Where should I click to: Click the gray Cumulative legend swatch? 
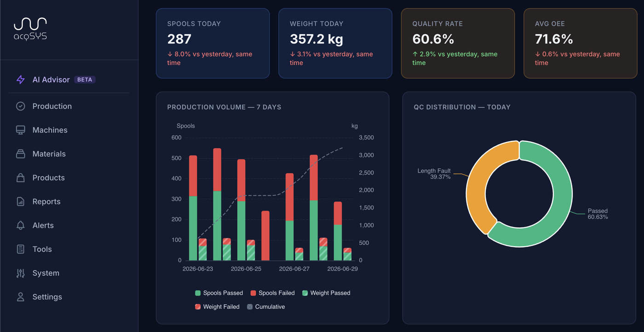tap(250, 307)
